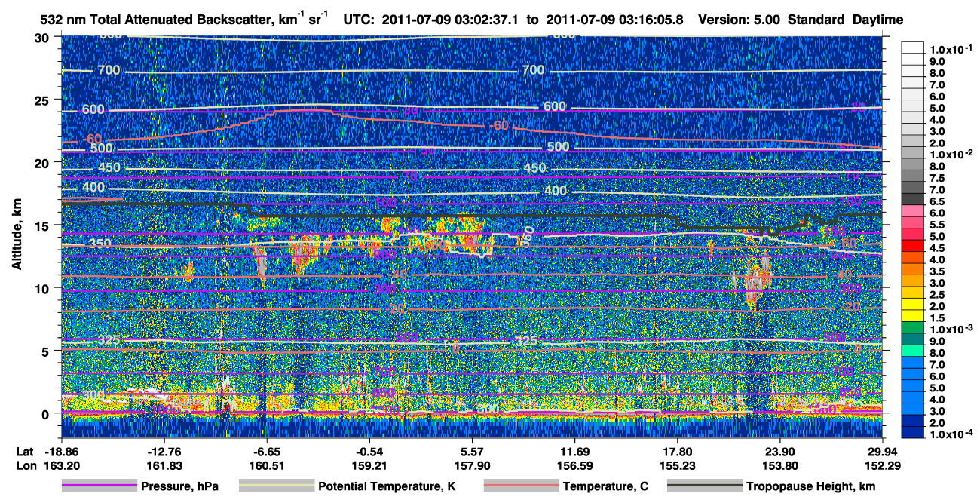This screenshot has height=503, width=980.
Task: Click the longitude value '161.83'
Action: (163, 465)
